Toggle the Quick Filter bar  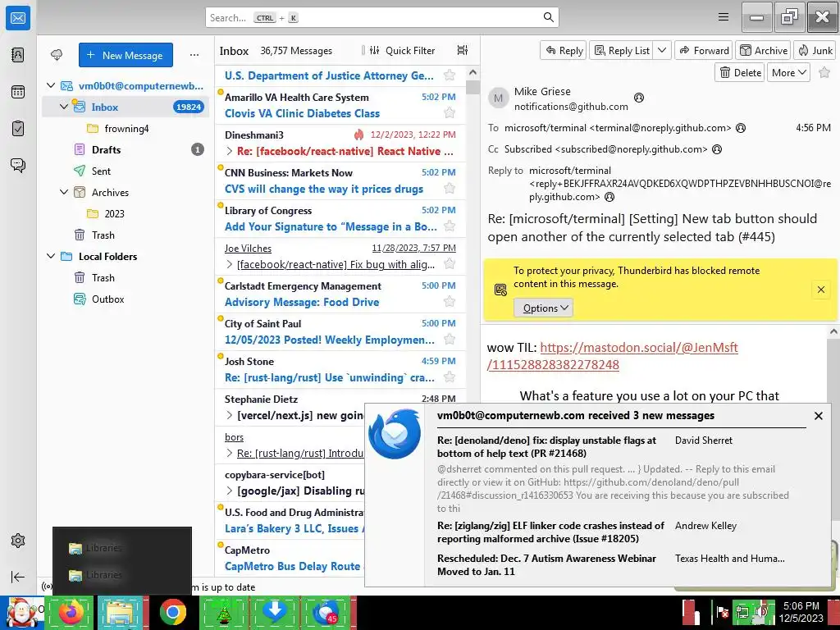(402, 50)
